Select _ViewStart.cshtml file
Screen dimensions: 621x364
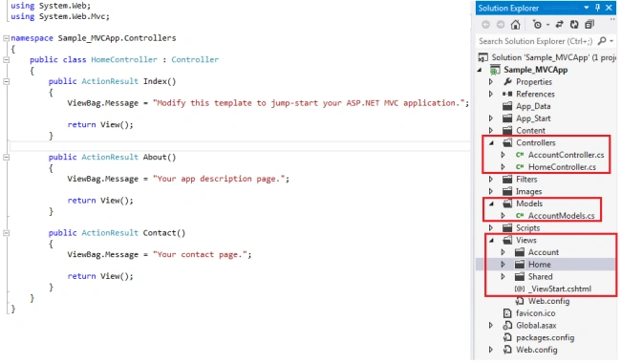pos(560,289)
